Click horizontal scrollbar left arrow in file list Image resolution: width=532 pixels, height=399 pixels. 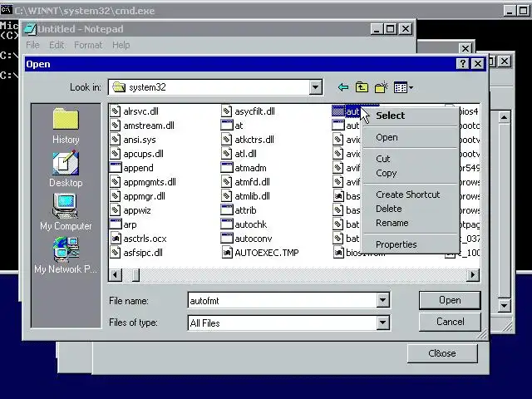116,275
